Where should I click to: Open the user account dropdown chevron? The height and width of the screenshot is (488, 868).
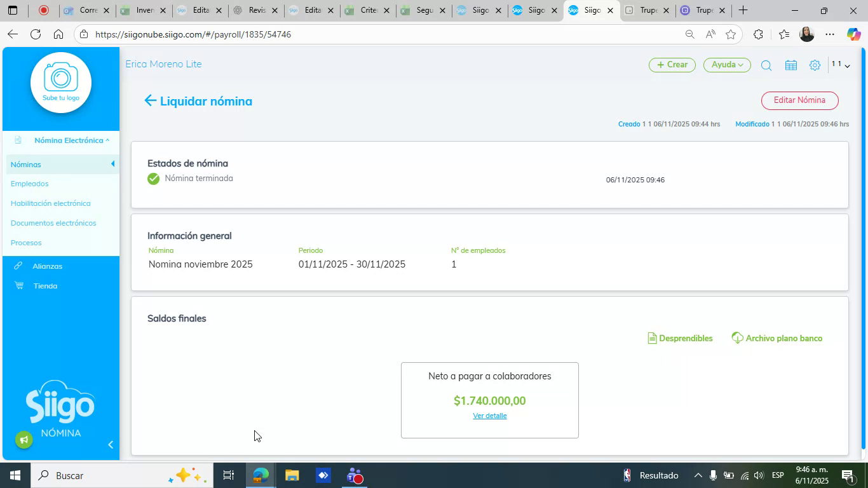[x=846, y=65]
